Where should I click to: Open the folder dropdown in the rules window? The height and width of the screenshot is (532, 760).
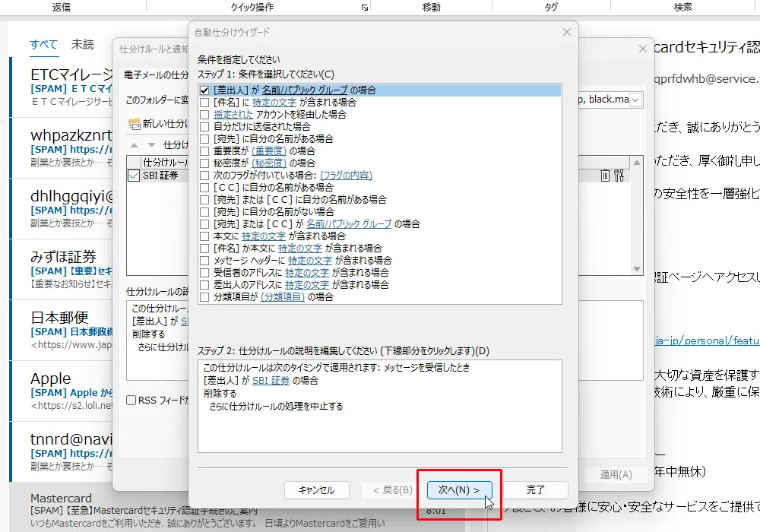pos(635,100)
